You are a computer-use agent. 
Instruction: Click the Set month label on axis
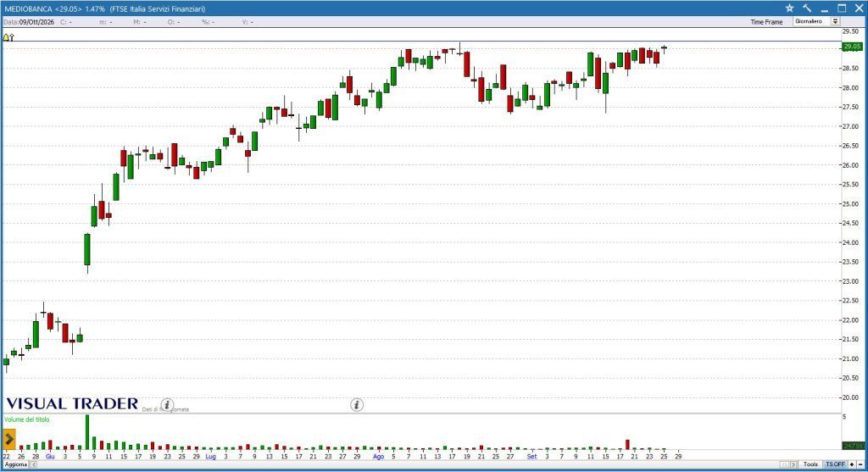pyautogui.click(x=531, y=457)
